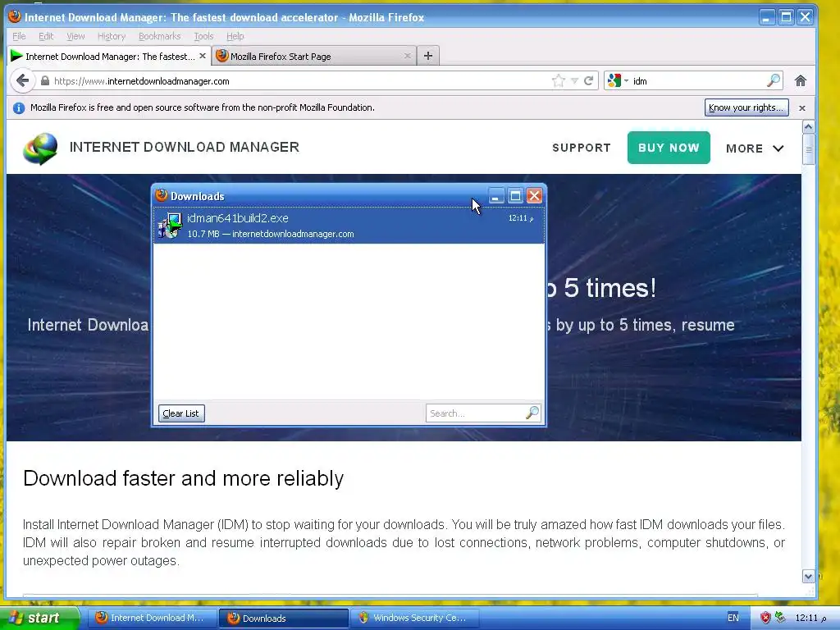Minimize the Downloads window
The width and height of the screenshot is (840, 630).
coord(496,196)
